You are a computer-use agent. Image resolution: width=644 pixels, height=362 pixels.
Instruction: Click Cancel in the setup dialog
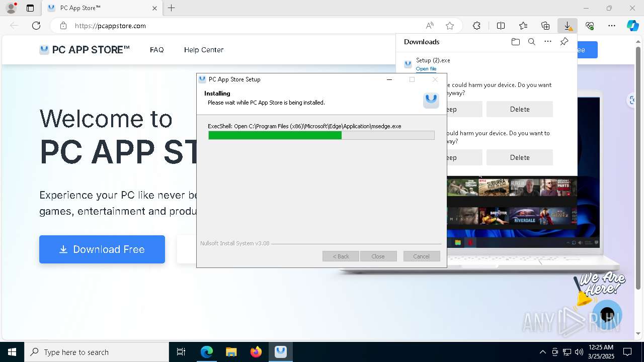[x=422, y=256]
